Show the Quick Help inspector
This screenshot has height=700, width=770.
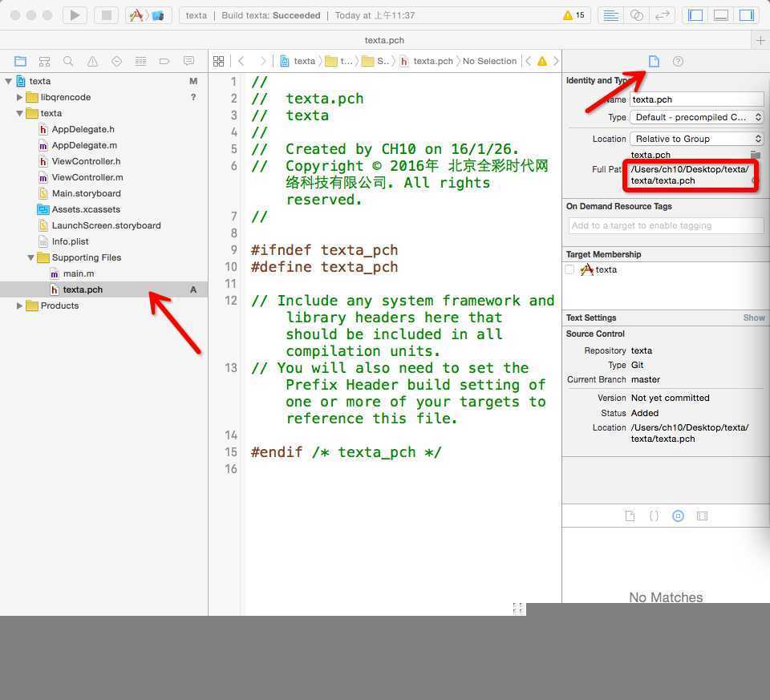click(x=679, y=62)
